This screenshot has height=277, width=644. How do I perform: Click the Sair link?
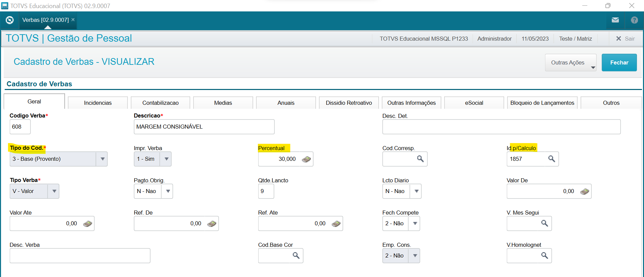[630, 39]
